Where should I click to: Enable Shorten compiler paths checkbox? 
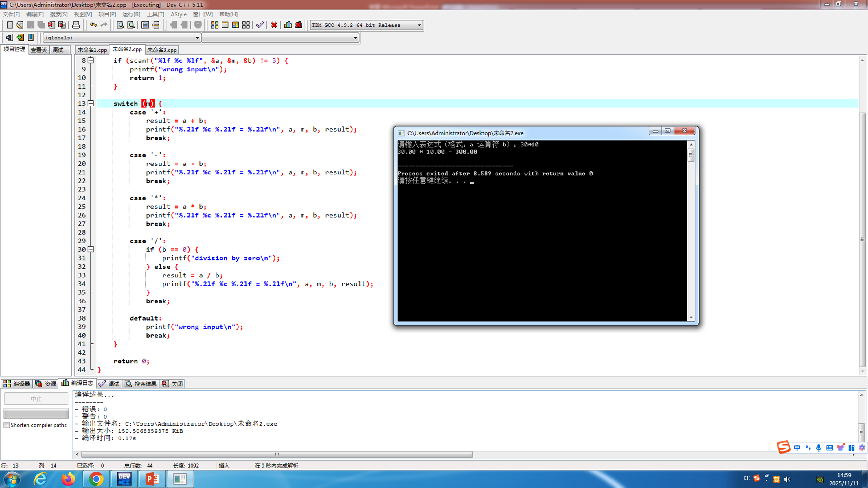pos(6,425)
